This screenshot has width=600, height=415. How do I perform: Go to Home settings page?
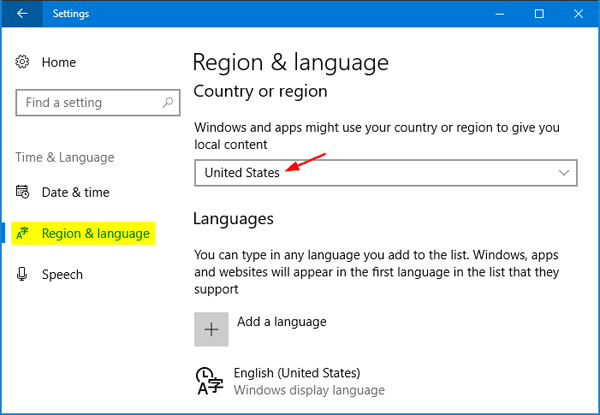pyautogui.click(x=58, y=62)
